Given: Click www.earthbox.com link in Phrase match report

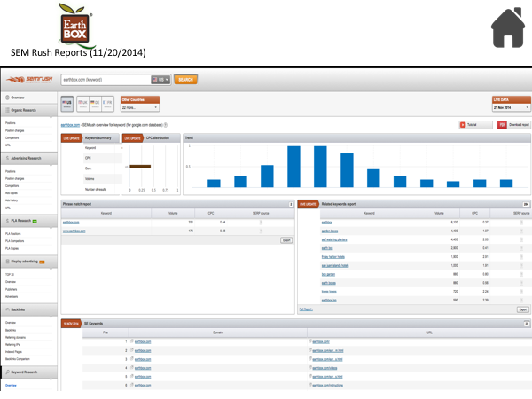Looking at the screenshot, I should coord(74,231).
